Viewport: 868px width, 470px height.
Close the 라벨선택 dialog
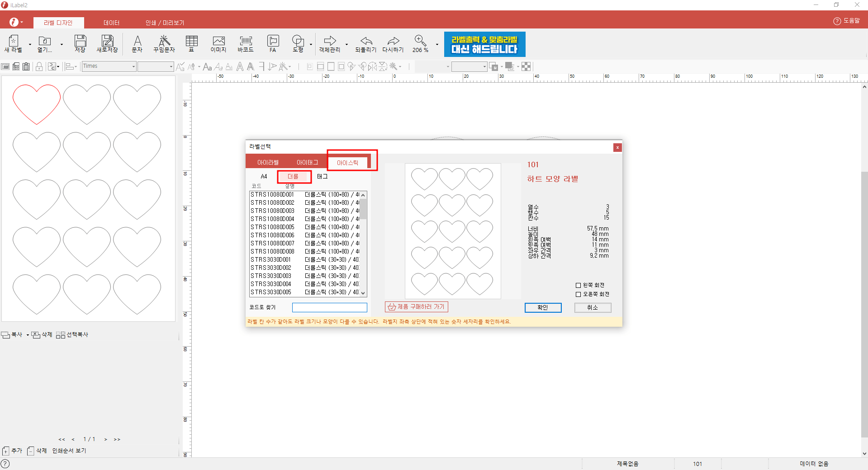pyautogui.click(x=617, y=147)
